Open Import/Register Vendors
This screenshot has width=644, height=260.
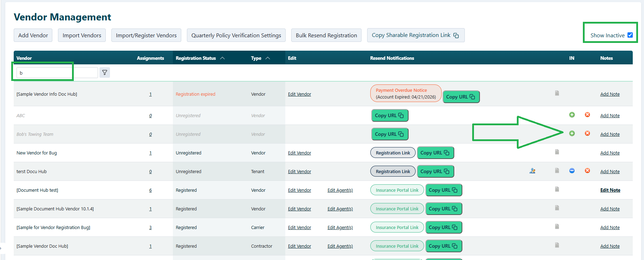(146, 35)
